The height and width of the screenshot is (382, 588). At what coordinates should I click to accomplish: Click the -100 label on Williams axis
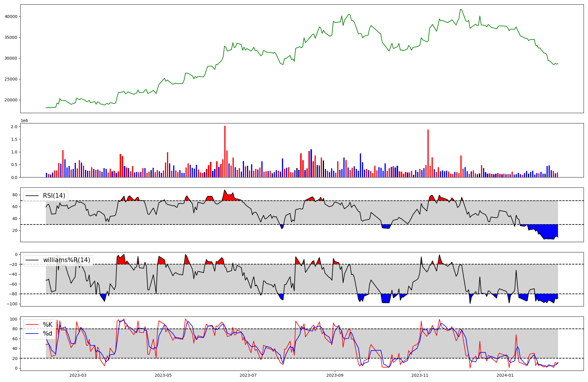12,304
